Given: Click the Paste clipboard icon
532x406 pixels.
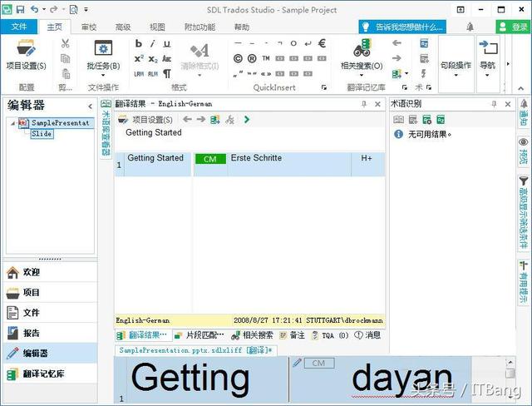Looking at the screenshot, I should [66, 73].
